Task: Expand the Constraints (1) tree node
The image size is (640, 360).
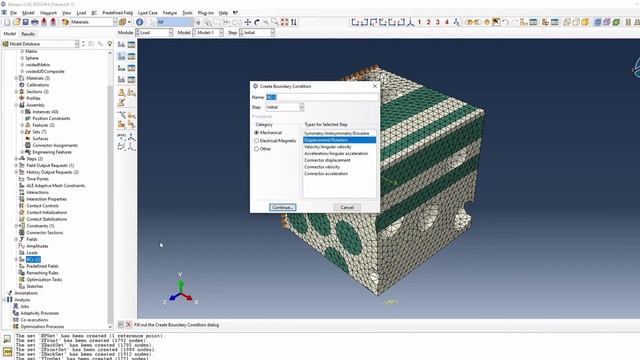Action: [x=16, y=226]
